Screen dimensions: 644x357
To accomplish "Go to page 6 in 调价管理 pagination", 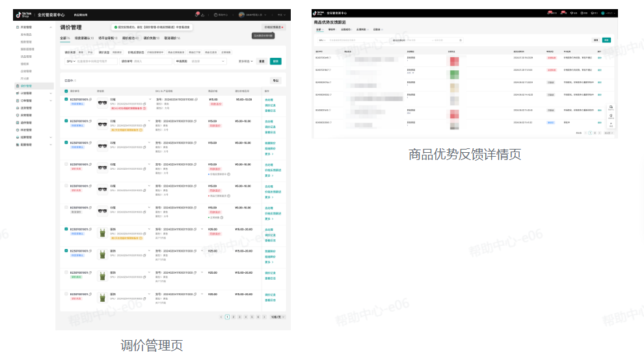I will coord(258,317).
